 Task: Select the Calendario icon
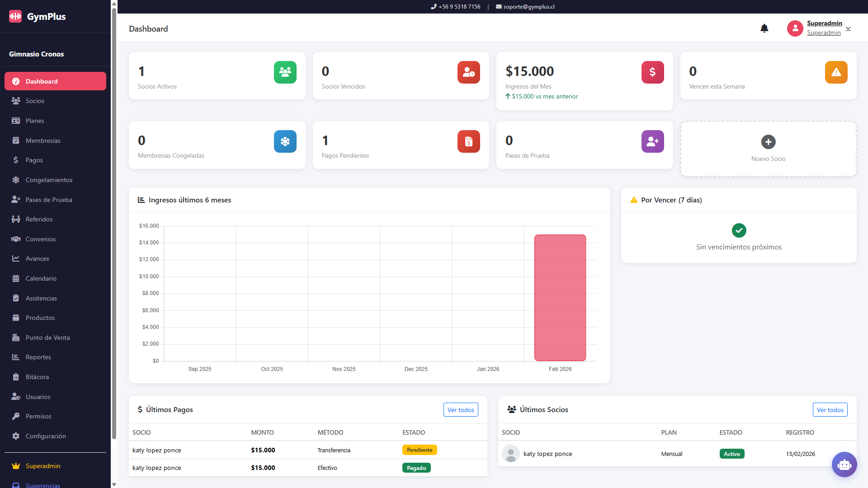point(16,278)
